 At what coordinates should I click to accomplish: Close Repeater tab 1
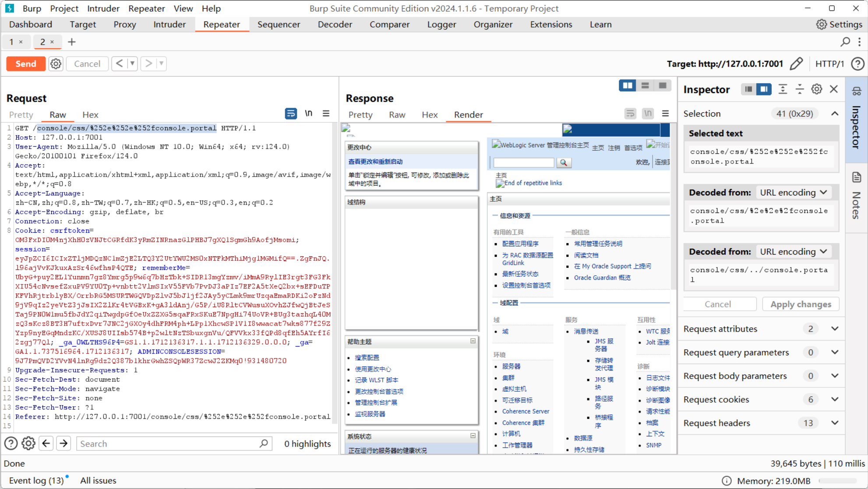click(21, 42)
